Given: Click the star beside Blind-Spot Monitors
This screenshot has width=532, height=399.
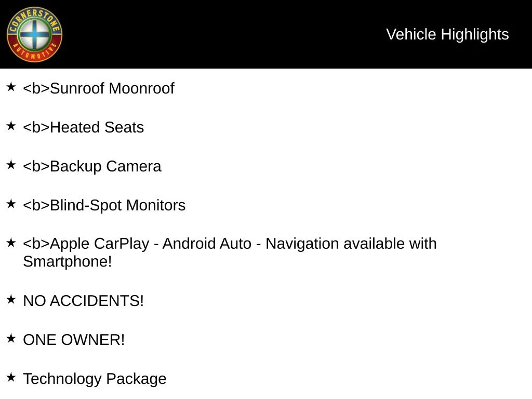Looking at the screenshot, I should coord(11,204).
